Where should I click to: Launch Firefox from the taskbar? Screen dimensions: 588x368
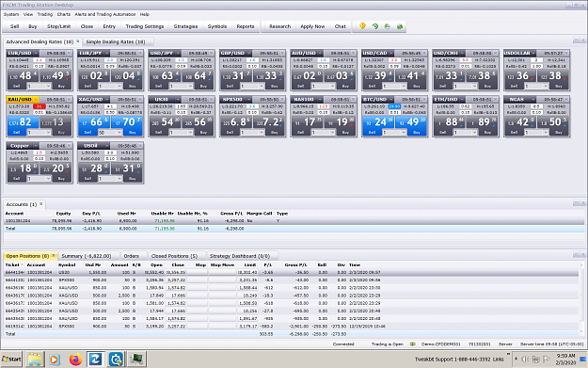click(75, 360)
